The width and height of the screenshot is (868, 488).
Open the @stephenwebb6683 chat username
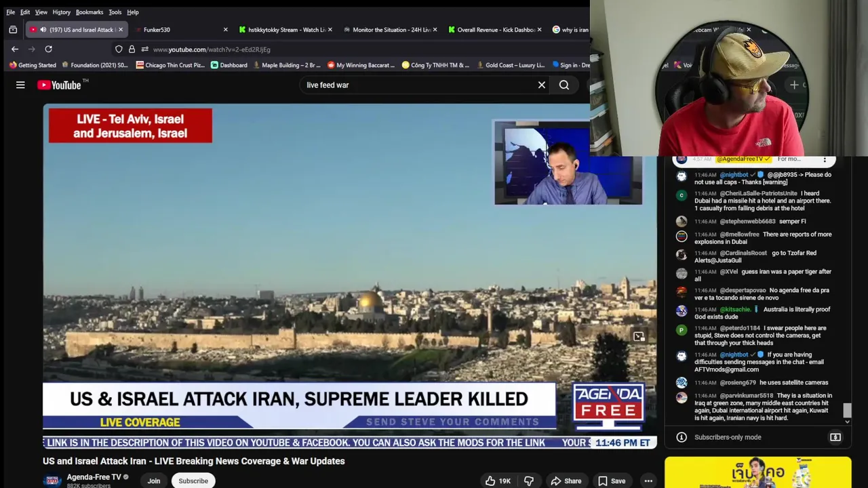(x=747, y=222)
